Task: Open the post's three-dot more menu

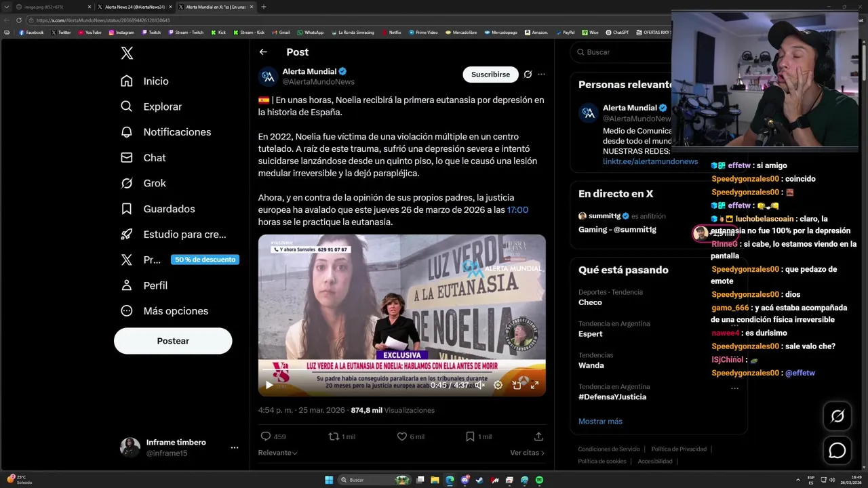Action: [541, 75]
